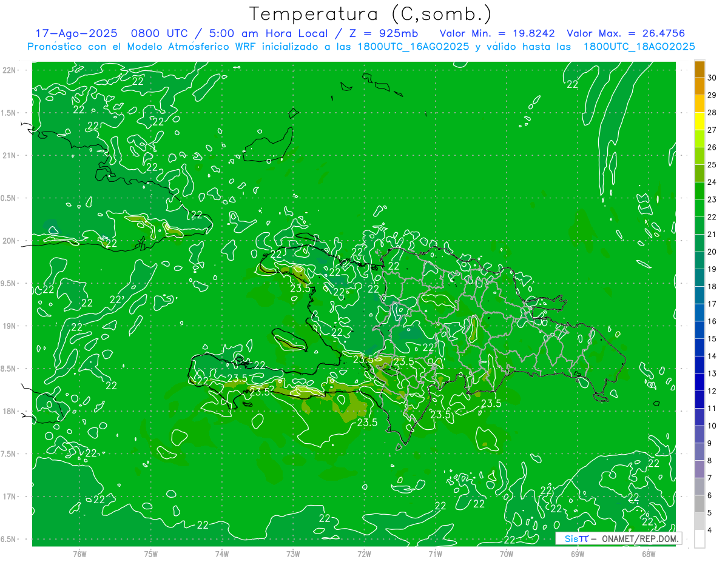Image resolution: width=728 pixels, height=562 pixels.
Task: Click the legend value "20"
Action: click(712, 252)
